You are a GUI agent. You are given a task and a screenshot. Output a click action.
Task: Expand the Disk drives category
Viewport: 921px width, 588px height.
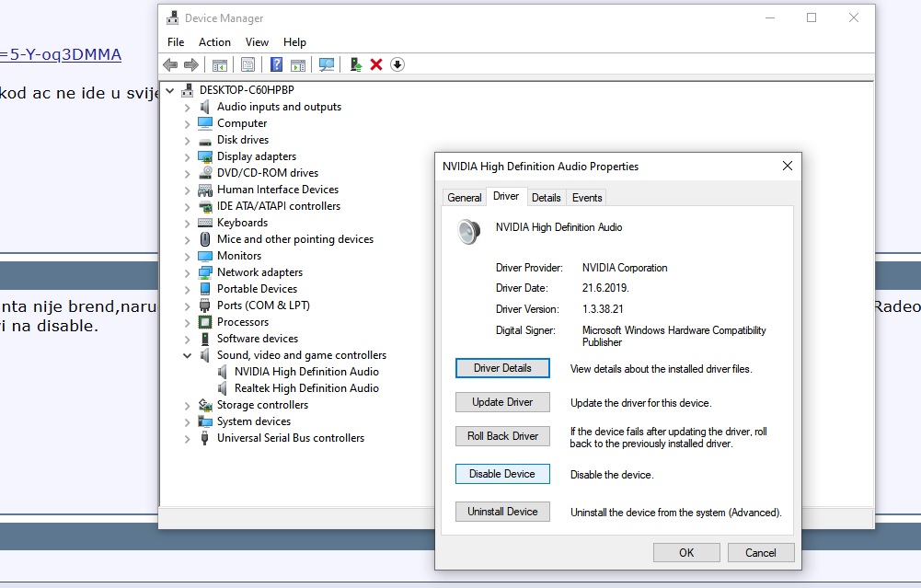click(188, 141)
